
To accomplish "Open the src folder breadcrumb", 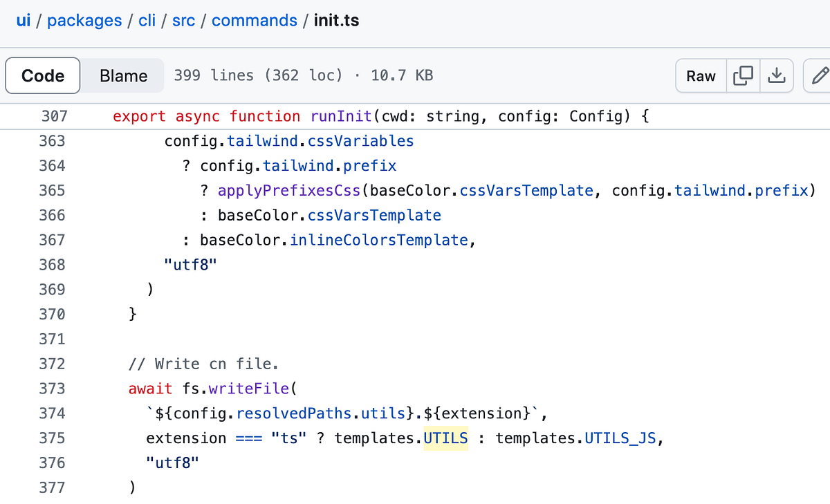I will click(x=183, y=21).
